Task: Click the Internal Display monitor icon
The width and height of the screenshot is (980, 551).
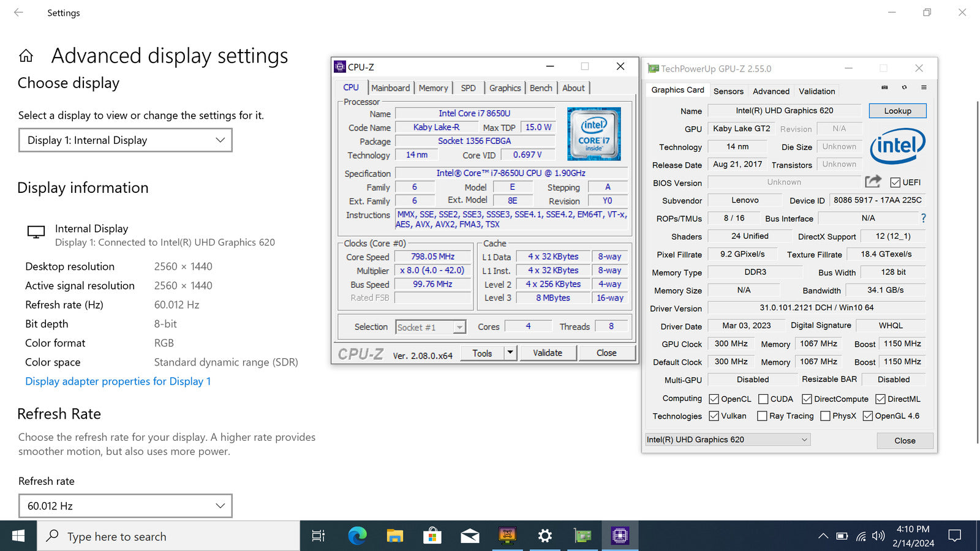Action: click(x=36, y=232)
